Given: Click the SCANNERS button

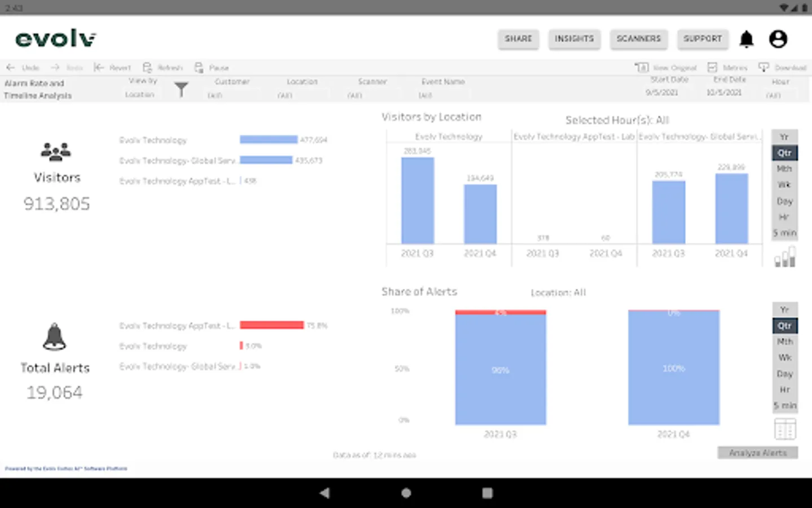Looking at the screenshot, I should [638, 39].
